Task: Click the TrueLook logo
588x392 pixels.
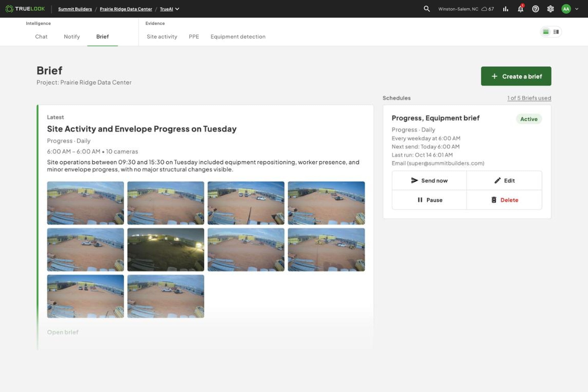Action: pos(25,9)
